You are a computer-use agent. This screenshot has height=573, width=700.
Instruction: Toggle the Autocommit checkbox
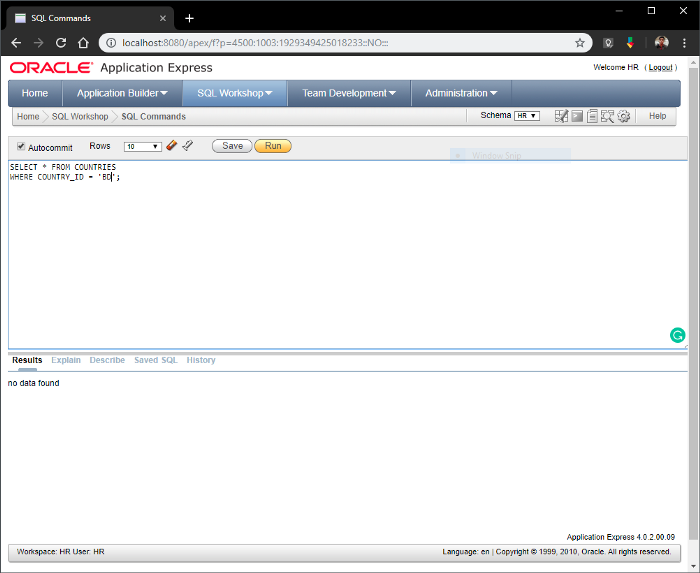(21, 146)
